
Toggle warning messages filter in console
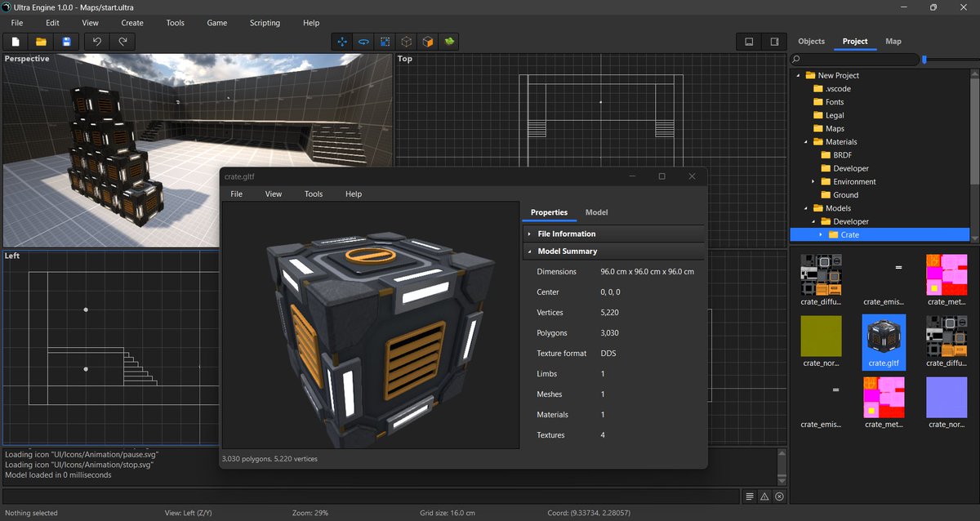click(x=764, y=497)
